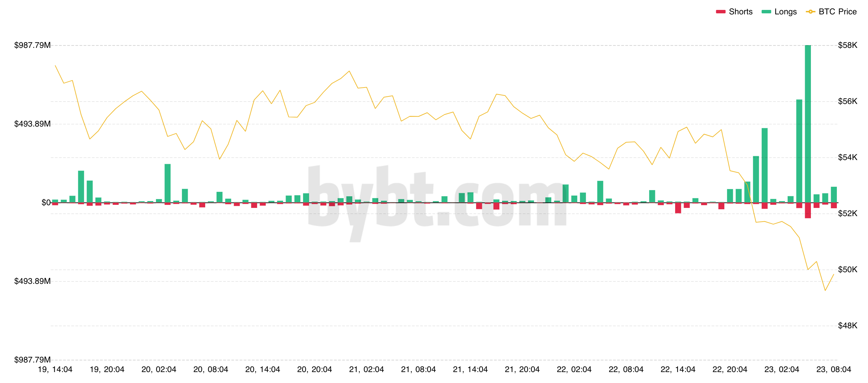Select the $0 left axis label
Screen dimensions: 868x383
pyautogui.click(x=46, y=202)
